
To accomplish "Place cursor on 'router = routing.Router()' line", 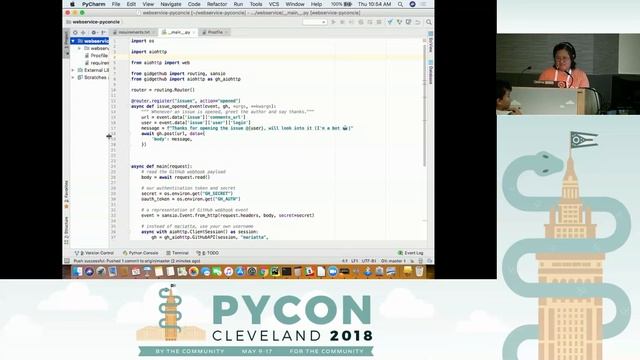I will point(163,90).
